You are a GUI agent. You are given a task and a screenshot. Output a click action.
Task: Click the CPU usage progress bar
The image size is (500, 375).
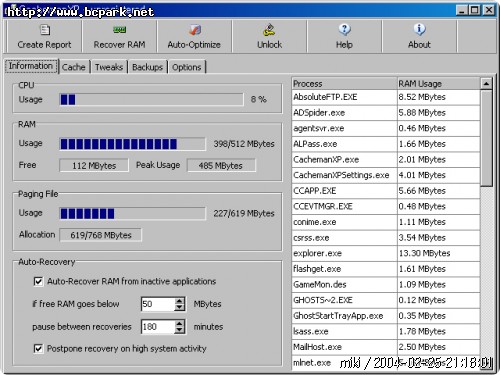pos(151,99)
